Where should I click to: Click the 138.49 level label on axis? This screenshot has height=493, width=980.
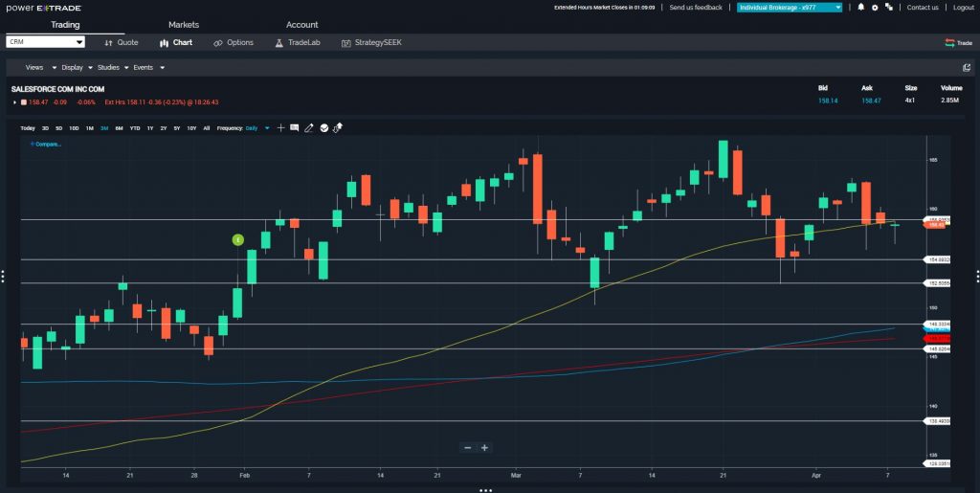click(x=938, y=421)
